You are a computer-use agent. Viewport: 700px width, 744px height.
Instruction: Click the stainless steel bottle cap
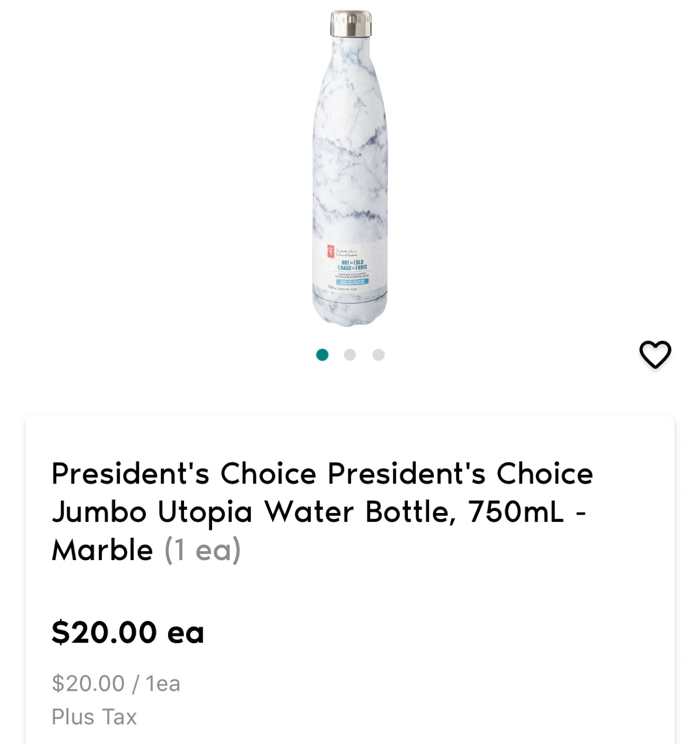[x=351, y=24]
